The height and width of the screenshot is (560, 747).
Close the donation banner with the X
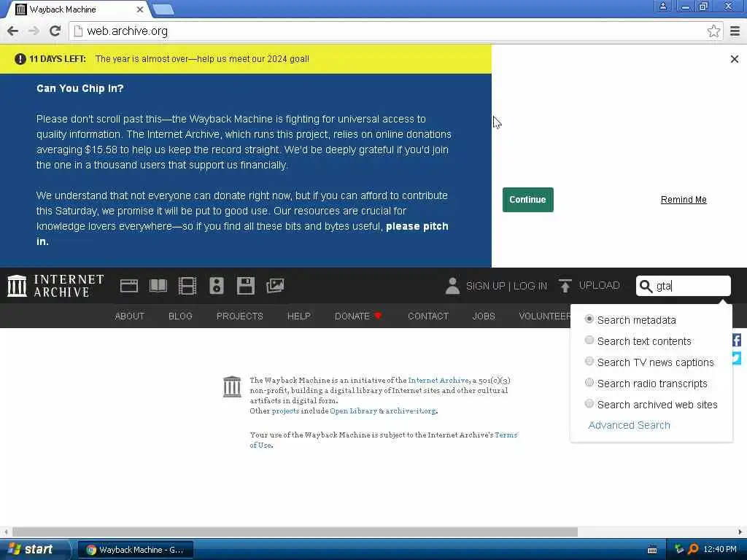(x=734, y=59)
